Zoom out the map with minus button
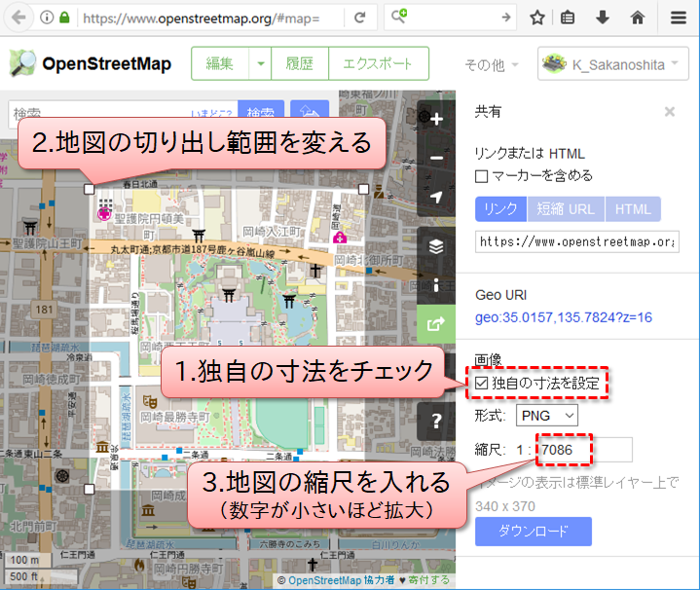Image resolution: width=700 pixels, height=590 pixels. [x=436, y=158]
